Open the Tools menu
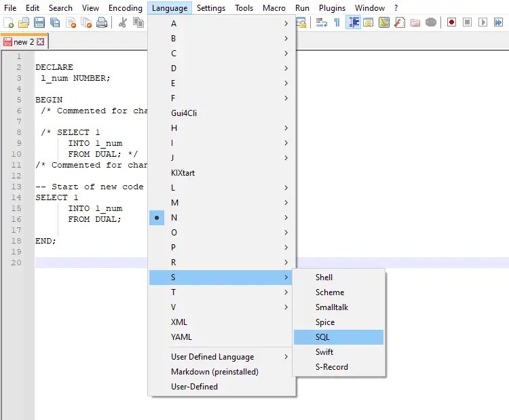The image size is (509, 420). [x=244, y=7]
